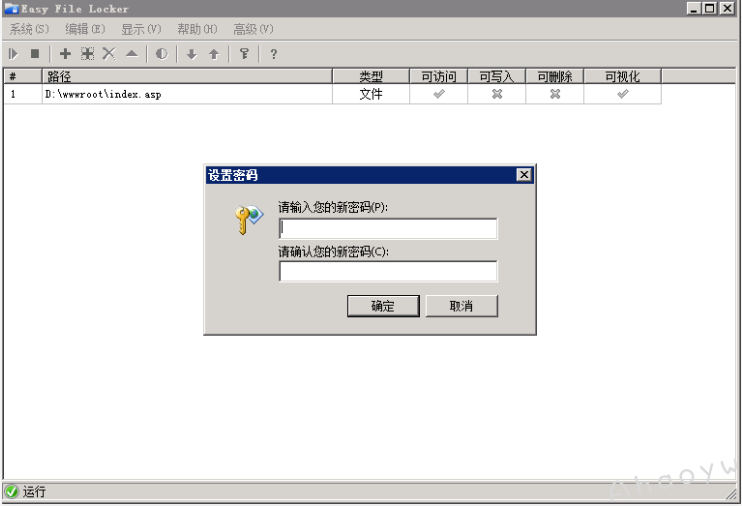Click the half-circle toolbar icon
742x506 pixels.
[161, 54]
